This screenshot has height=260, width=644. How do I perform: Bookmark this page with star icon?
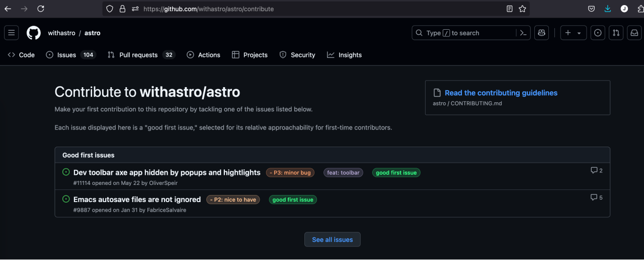(522, 9)
